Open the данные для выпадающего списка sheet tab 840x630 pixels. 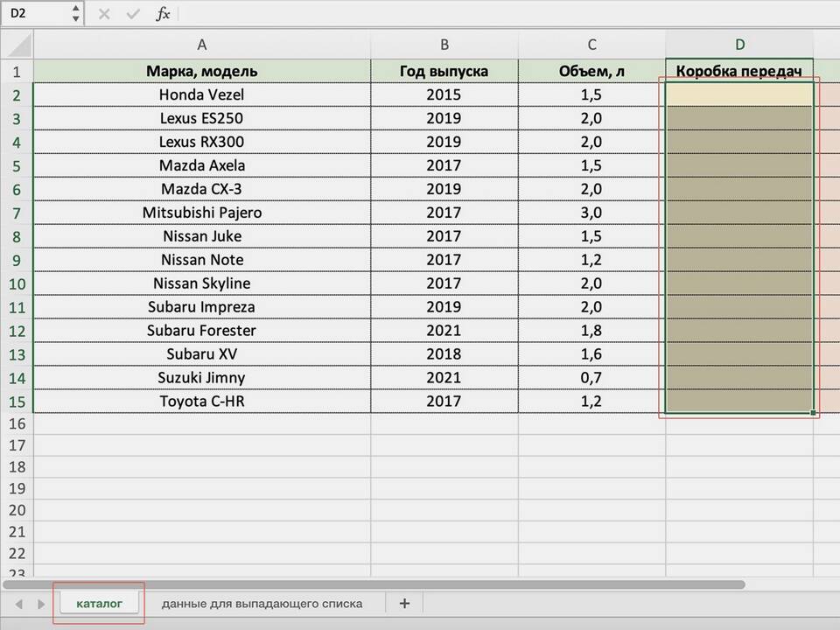pyautogui.click(x=262, y=604)
